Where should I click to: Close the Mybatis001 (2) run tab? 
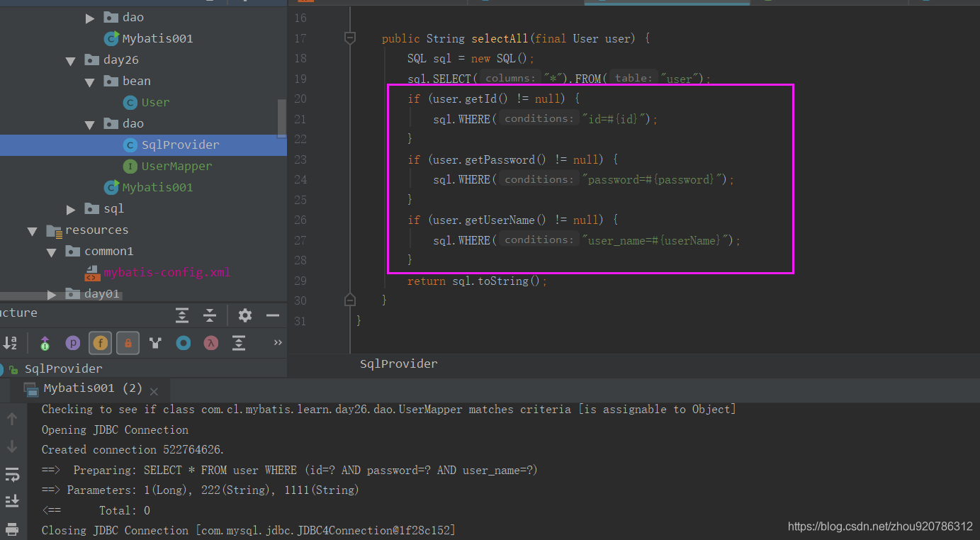[154, 390]
